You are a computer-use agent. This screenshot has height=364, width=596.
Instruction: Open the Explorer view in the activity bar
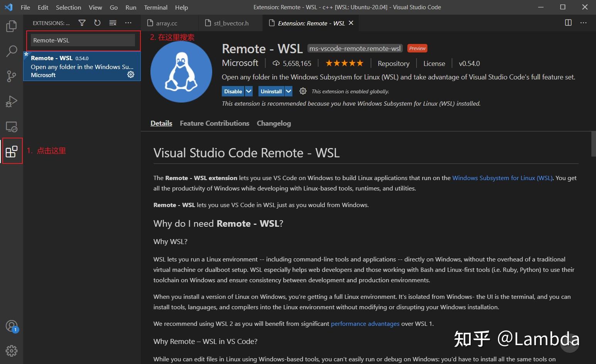pyautogui.click(x=11, y=26)
